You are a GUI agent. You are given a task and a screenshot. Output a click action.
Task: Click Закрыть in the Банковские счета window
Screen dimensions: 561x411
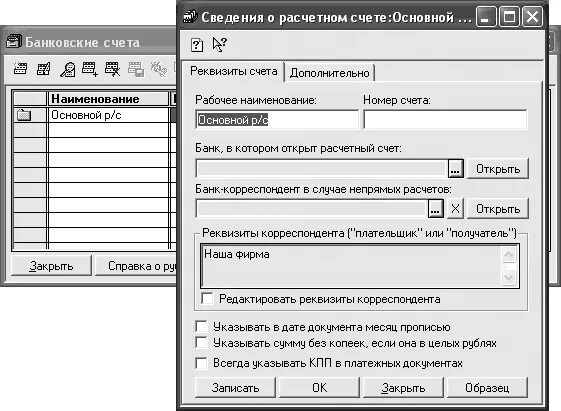point(51,266)
